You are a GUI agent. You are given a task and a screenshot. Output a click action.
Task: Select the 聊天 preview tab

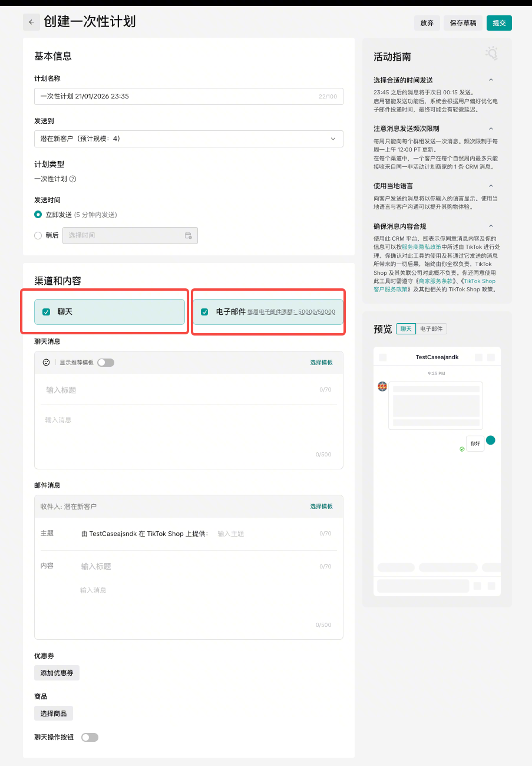[406, 328]
